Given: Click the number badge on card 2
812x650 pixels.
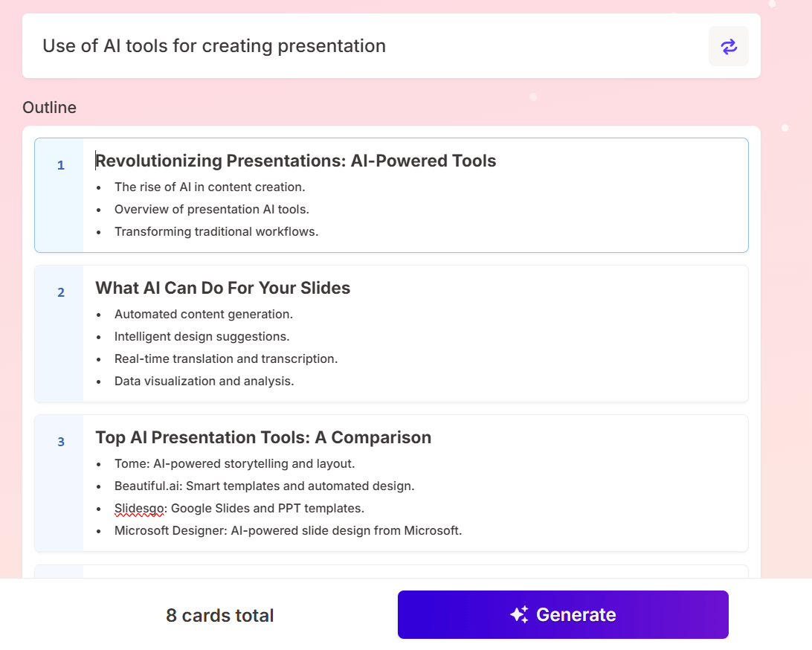Looking at the screenshot, I should click(60, 292).
